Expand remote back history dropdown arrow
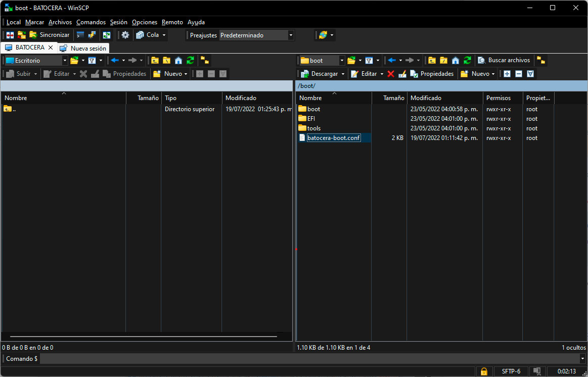The width and height of the screenshot is (588, 377). point(400,60)
